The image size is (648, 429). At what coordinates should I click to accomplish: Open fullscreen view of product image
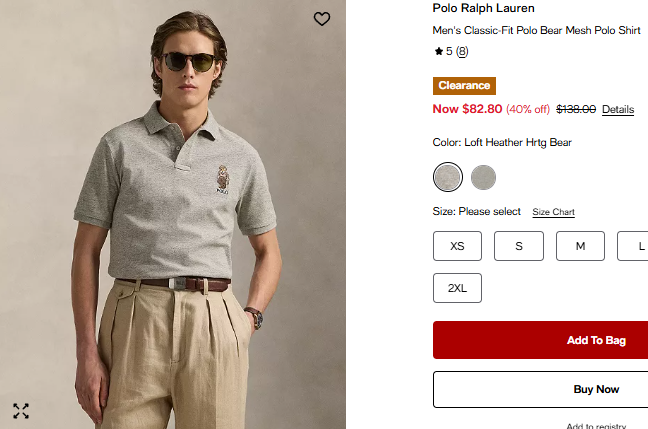(x=21, y=410)
